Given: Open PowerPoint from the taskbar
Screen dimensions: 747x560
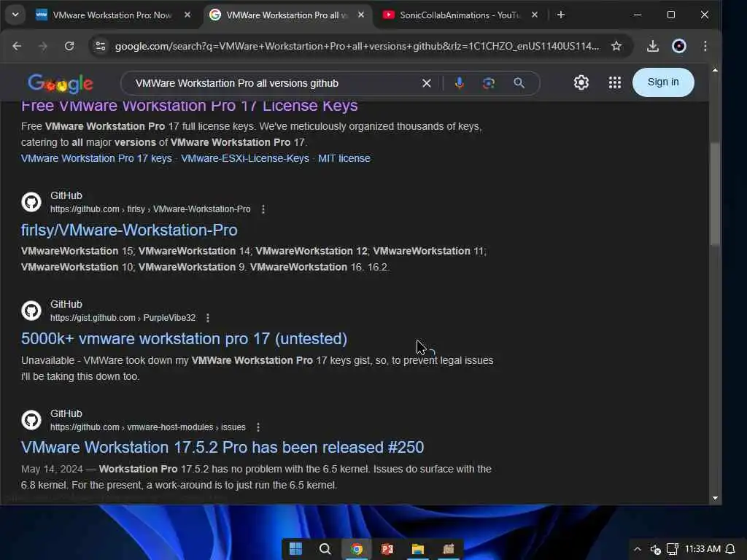Looking at the screenshot, I should click(387, 548).
